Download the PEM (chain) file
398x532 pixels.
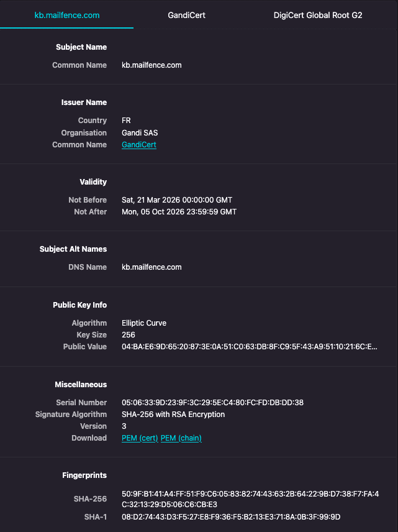pyautogui.click(x=181, y=438)
